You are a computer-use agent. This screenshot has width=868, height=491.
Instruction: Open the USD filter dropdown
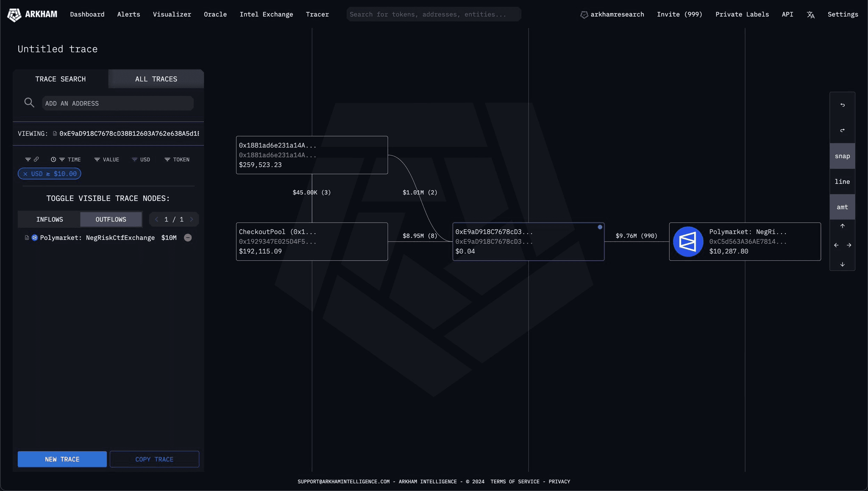(141, 159)
